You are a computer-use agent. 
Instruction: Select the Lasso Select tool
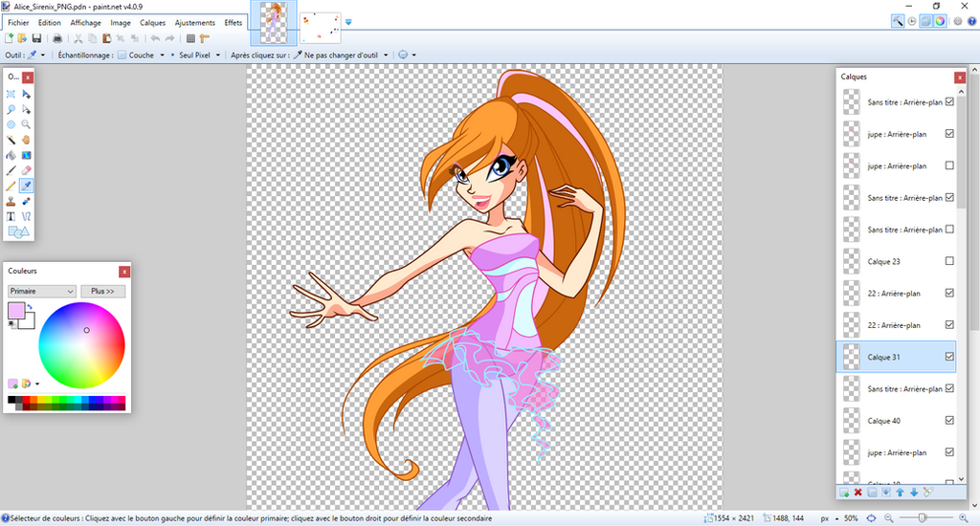11,109
